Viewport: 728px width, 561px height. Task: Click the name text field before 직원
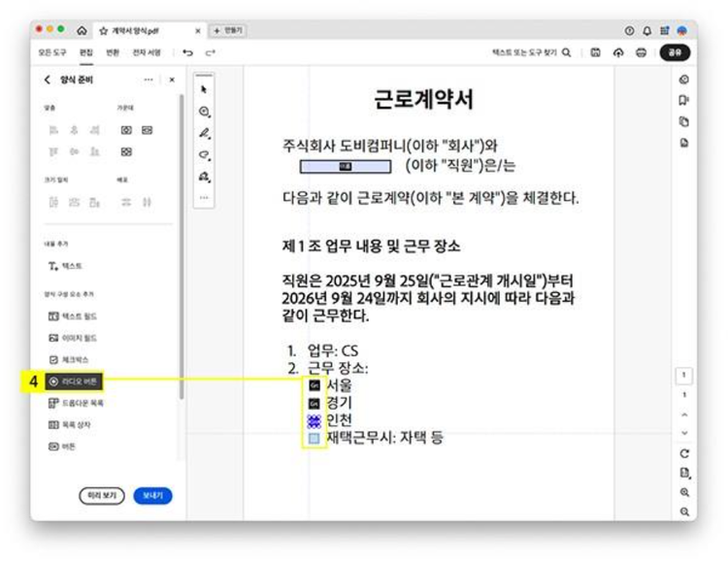(x=346, y=166)
